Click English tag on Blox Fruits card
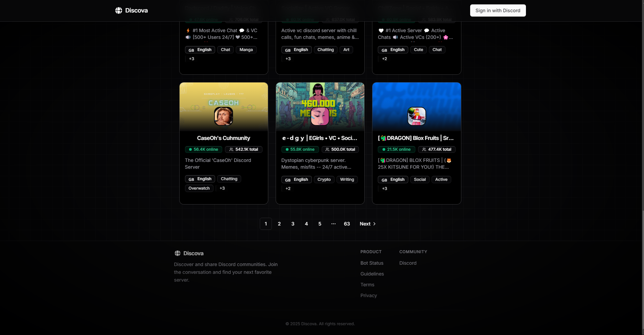The height and width of the screenshot is (335, 644). click(393, 180)
